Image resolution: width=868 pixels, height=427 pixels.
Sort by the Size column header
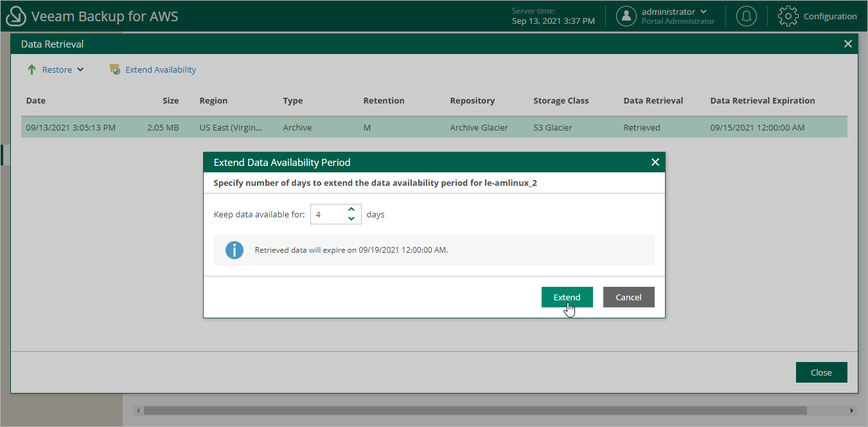[x=170, y=100]
